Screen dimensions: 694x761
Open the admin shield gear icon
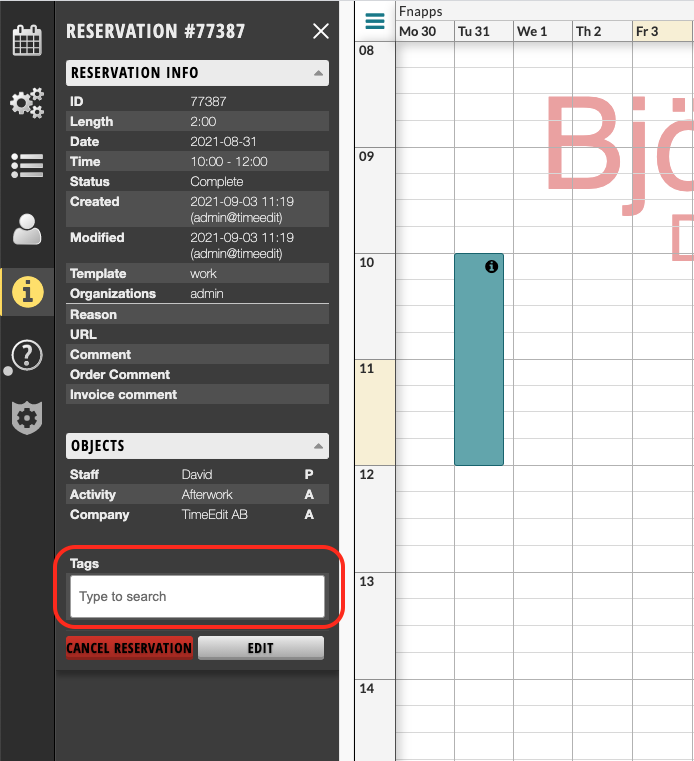(27, 417)
